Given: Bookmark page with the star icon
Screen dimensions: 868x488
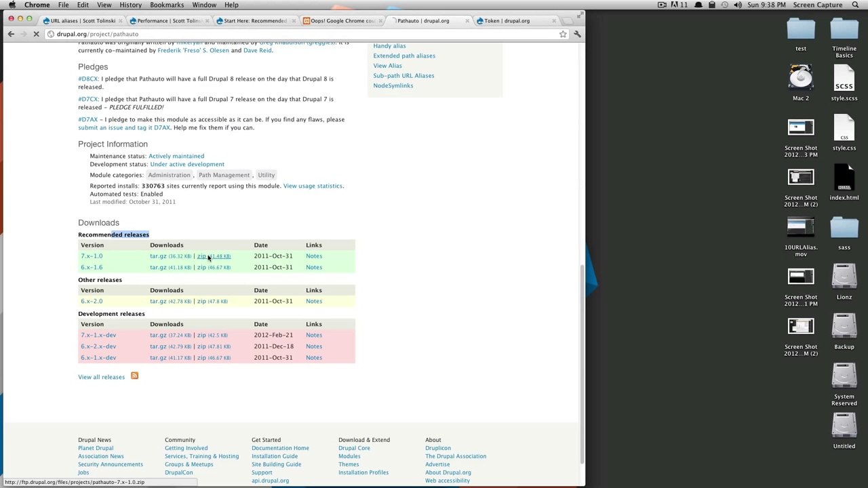Looking at the screenshot, I should click(563, 34).
